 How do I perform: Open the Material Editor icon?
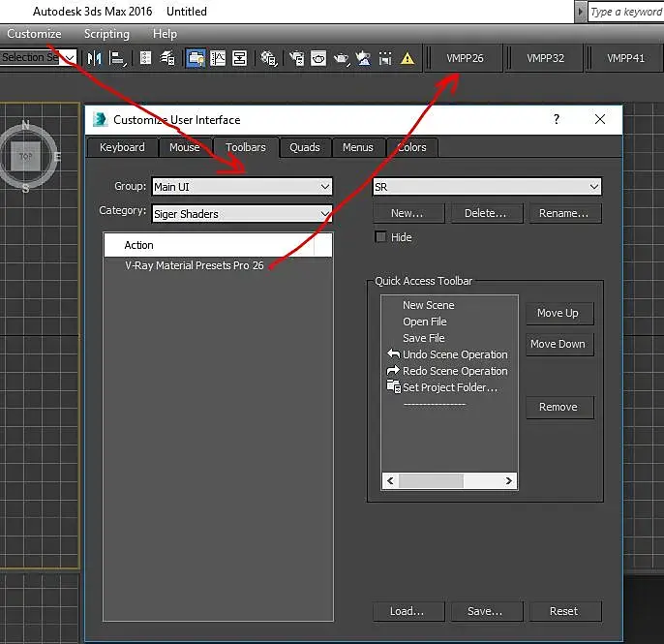[268, 58]
